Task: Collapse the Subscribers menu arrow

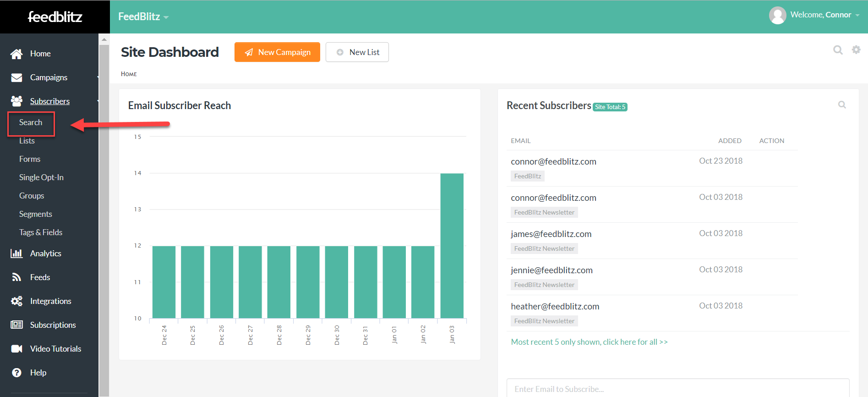Action: tap(98, 101)
